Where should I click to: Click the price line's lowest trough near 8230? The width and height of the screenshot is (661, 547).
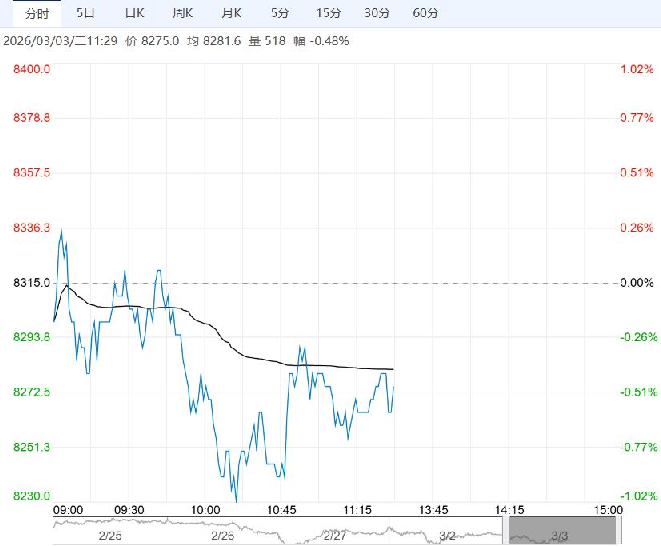coord(237,499)
